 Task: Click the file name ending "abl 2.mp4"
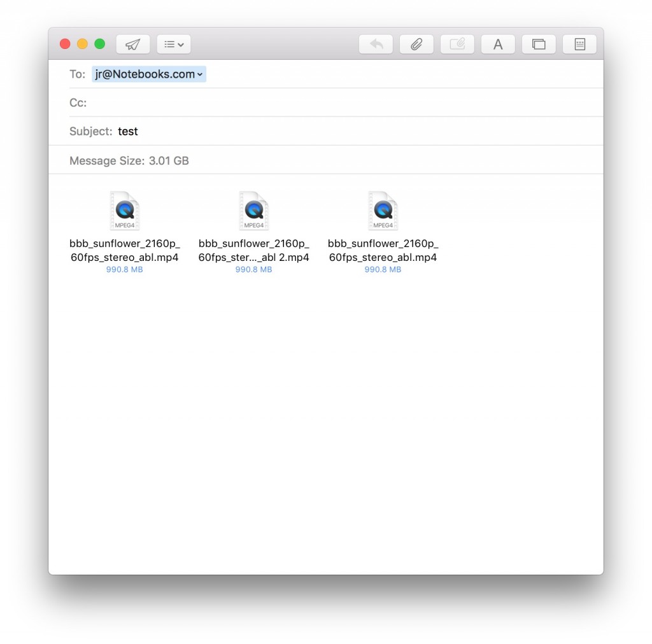point(253,250)
